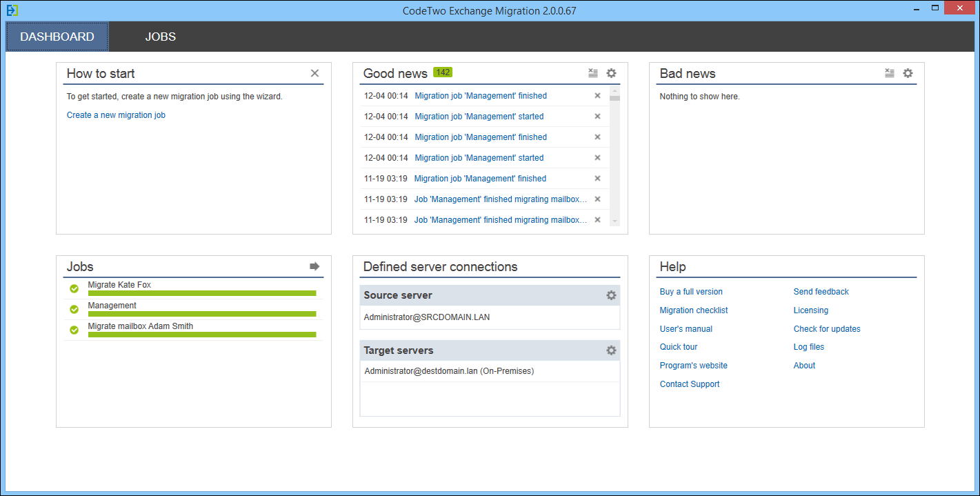Image resolution: width=980 pixels, height=496 pixels.
Task: Open the Log files link
Action: 808,347
